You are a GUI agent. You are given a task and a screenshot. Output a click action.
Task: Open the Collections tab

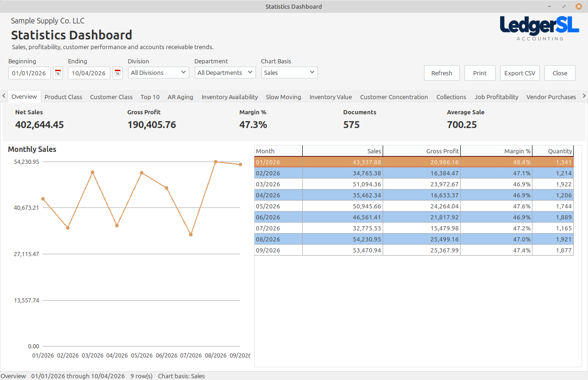(451, 97)
